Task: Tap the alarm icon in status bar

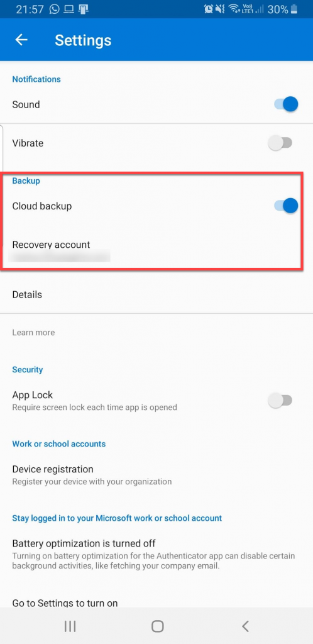Action: pyautogui.click(x=209, y=9)
